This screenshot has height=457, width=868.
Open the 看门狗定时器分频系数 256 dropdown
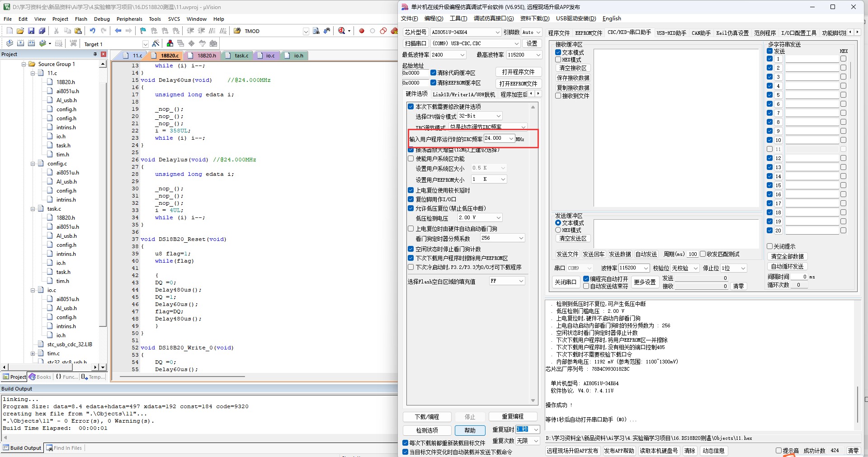click(x=521, y=238)
